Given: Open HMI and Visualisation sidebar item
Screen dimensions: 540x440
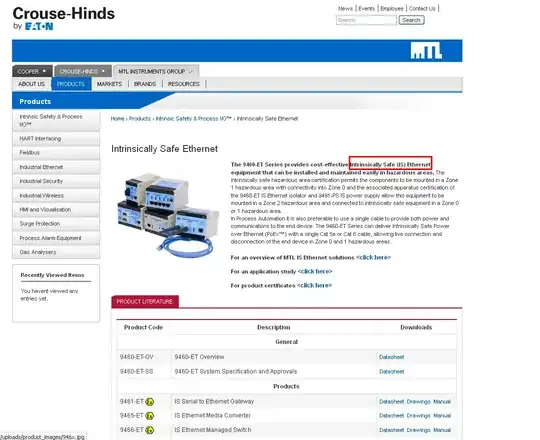Looking at the screenshot, I should 56,210.
